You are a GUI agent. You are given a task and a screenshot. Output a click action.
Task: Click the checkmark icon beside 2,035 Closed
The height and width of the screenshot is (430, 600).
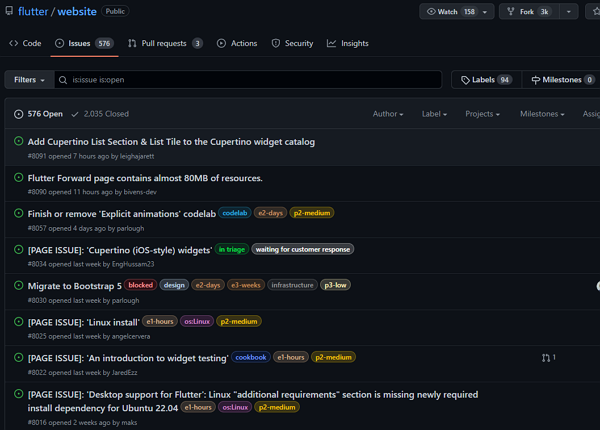pyautogui.click(x=75, y=114)
